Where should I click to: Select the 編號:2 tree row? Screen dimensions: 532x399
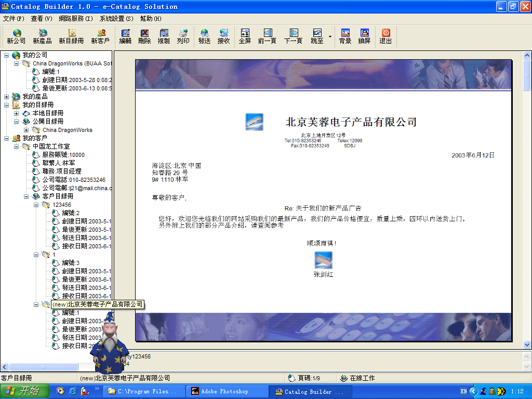click(x=71, y=213)
